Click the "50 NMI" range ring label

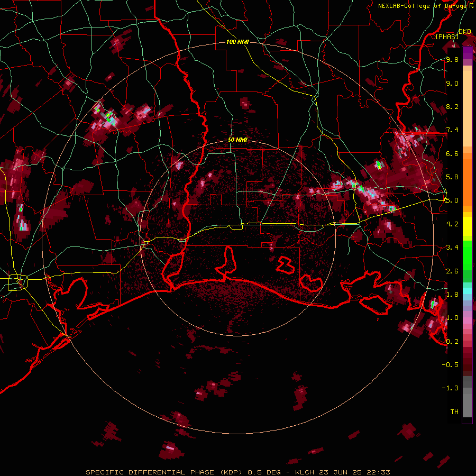coord(237,140)
